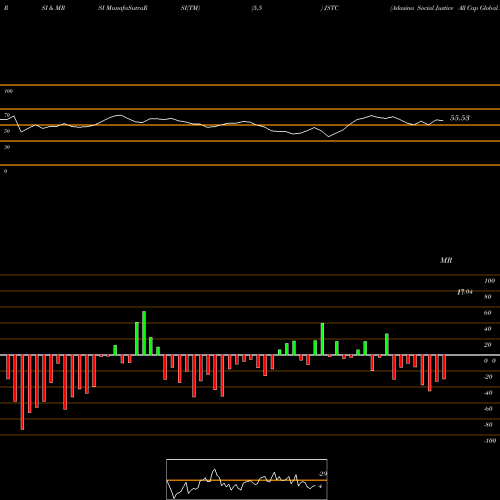Screen dimensions: 500x500
Task: Click the 70 label on RSI axis
Action: pos(7,115)
